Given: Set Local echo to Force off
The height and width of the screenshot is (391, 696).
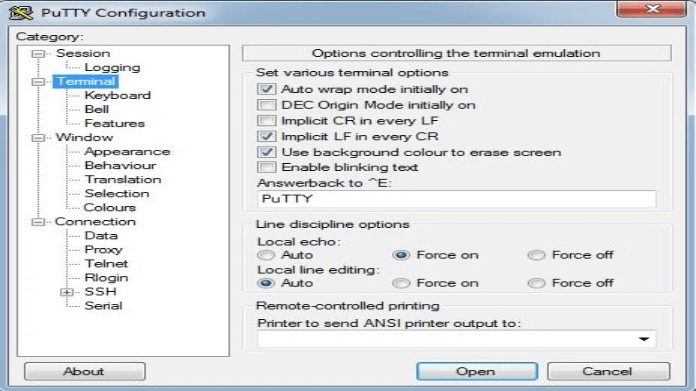Looking at the screenshot, I should point(536,255).
